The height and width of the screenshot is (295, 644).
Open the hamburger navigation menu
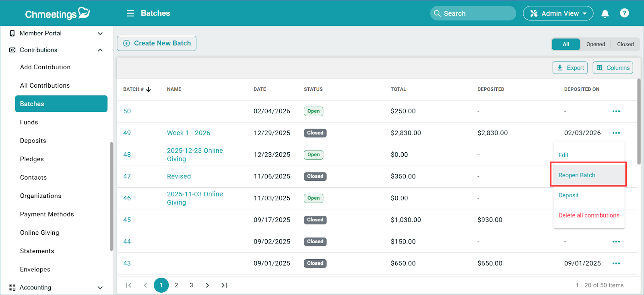pos(130,13)
